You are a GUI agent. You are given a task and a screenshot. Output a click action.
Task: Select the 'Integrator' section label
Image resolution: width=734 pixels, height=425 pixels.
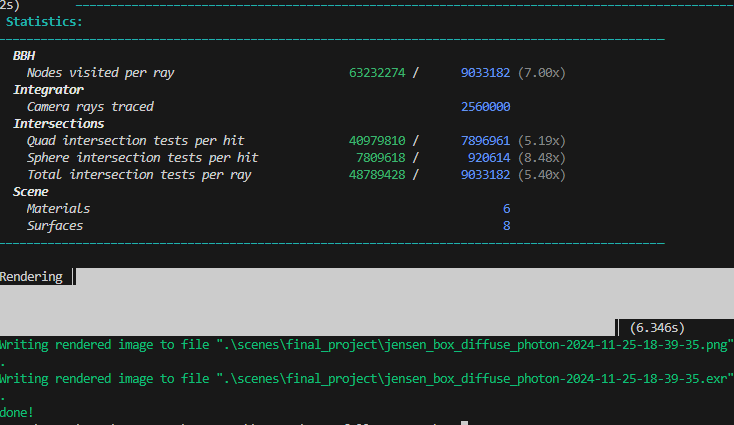tap(48, 90)
